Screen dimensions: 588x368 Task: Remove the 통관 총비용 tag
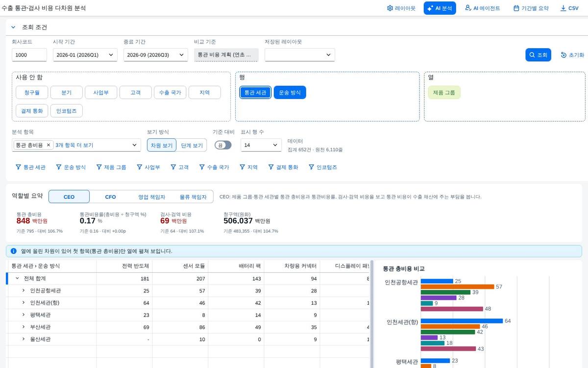point(49,145)
